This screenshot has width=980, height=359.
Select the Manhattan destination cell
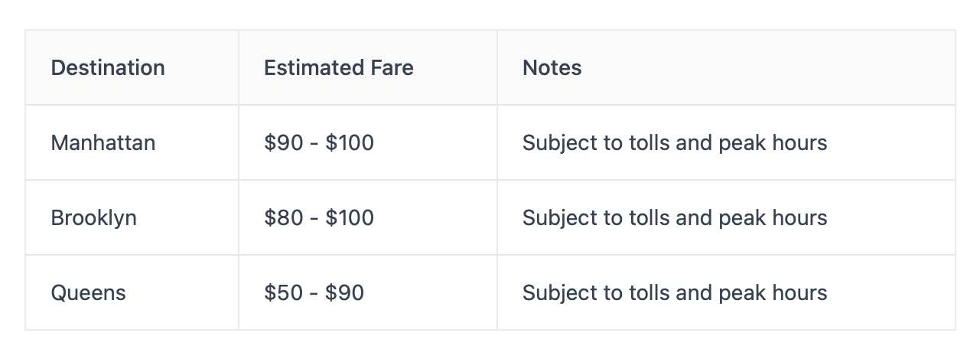[x=103, y=142]
